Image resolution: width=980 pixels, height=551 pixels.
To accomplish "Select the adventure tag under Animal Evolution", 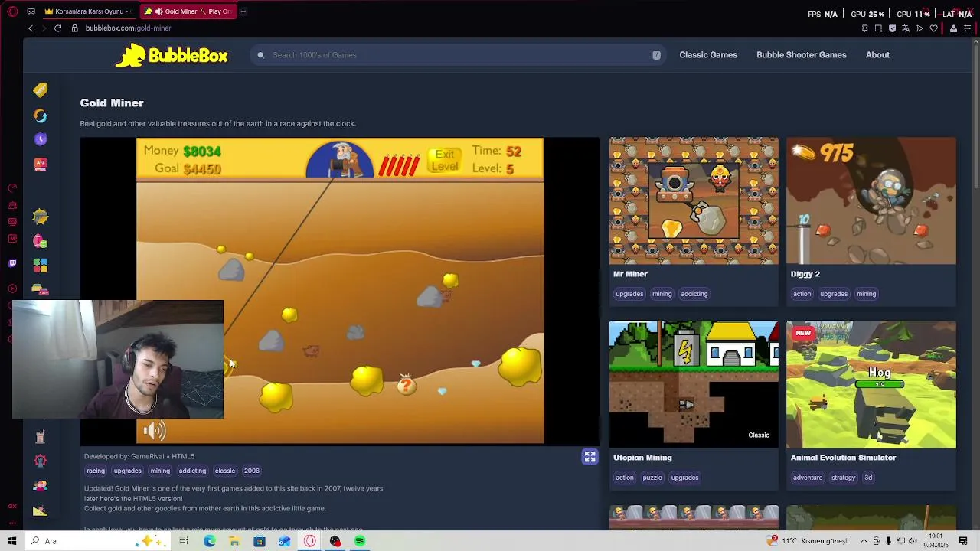I will (808, 478).
